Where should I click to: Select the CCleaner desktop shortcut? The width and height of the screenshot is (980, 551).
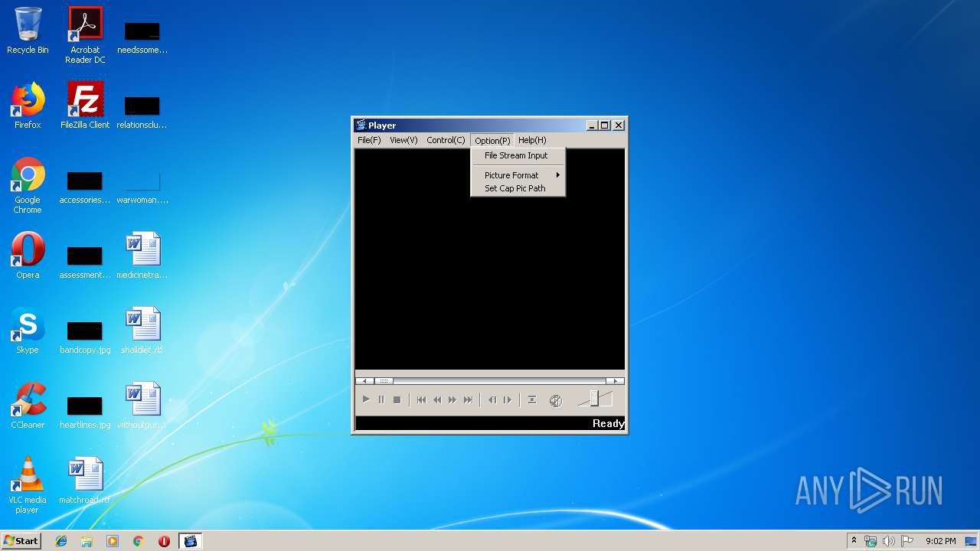[28, 406]
